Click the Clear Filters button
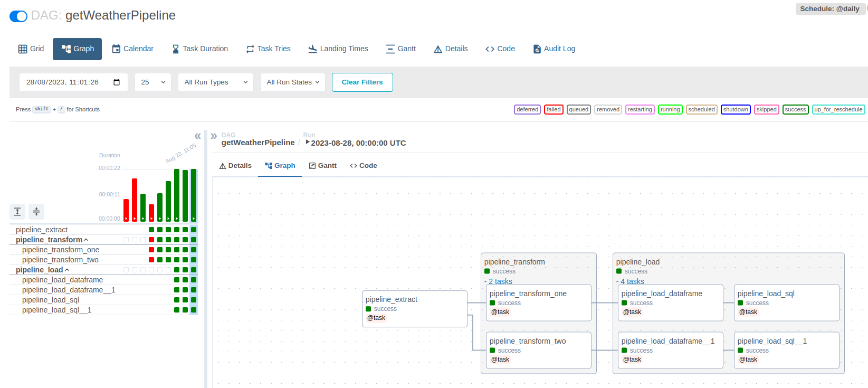 (x=362, y=82)
